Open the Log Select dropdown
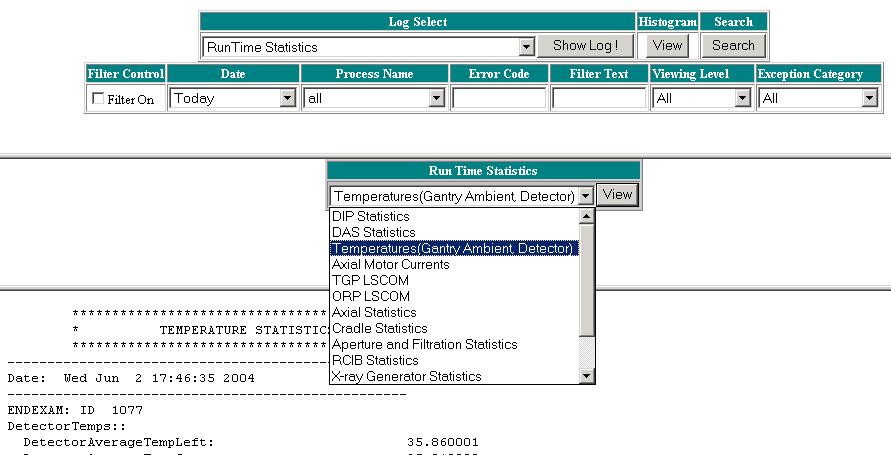 pyautogui.click(x=526, y=46)
